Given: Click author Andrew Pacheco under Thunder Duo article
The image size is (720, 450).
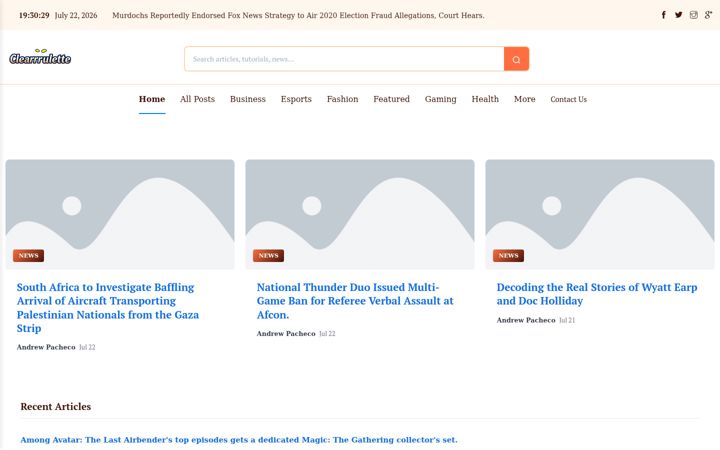Looking at the screenshot, I should pos(286,334).
